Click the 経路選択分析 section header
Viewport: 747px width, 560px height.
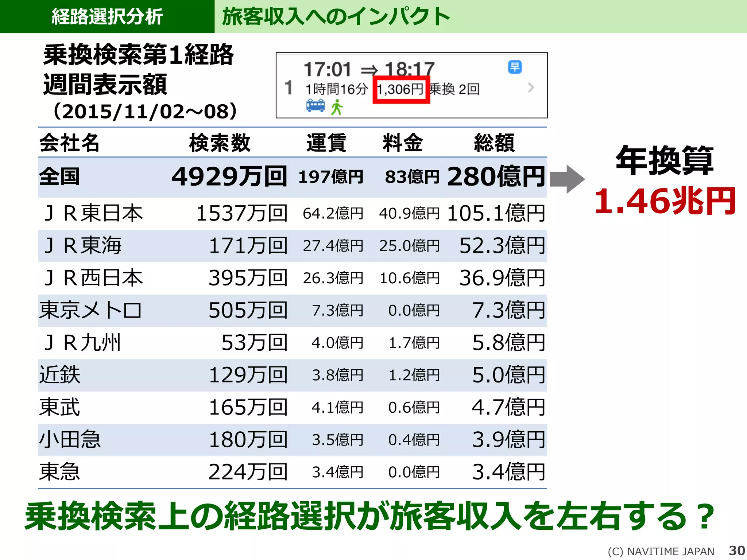coord(107,16)
